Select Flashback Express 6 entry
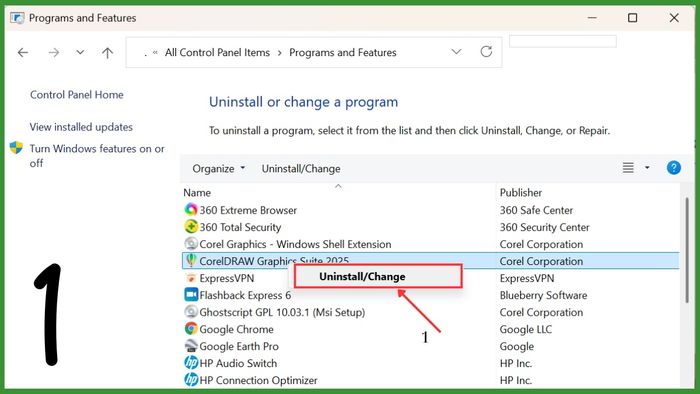The width and height of the screenshot is (700, 394). tap(245, 295)
